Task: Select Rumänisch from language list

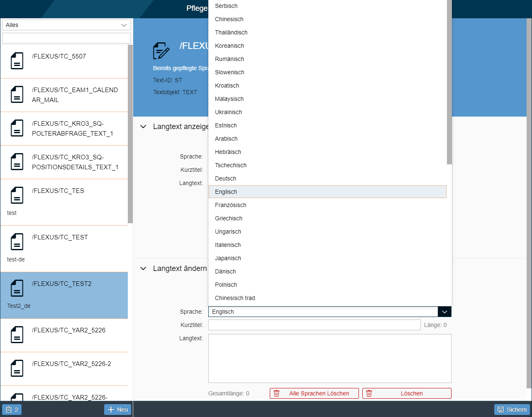Action: 327,59
